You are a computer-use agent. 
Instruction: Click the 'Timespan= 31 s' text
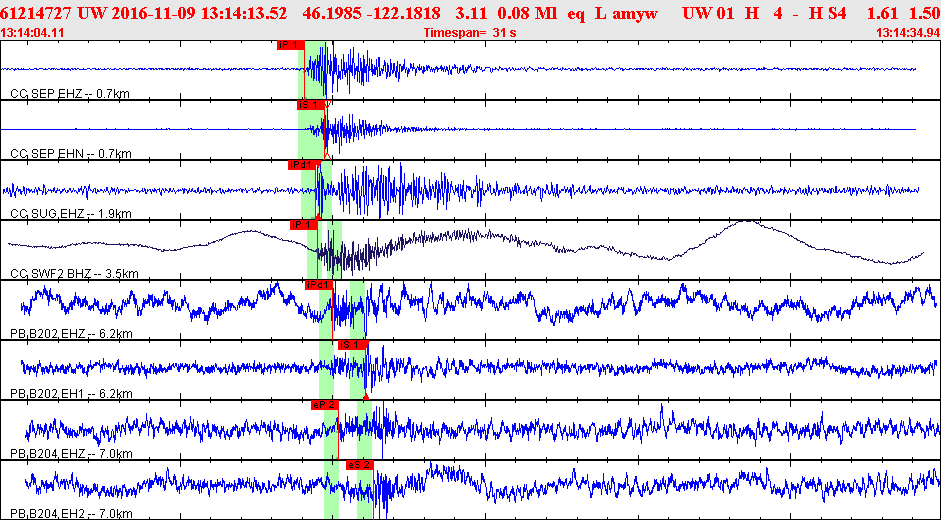pyautogui.click(x=470, y=33)
